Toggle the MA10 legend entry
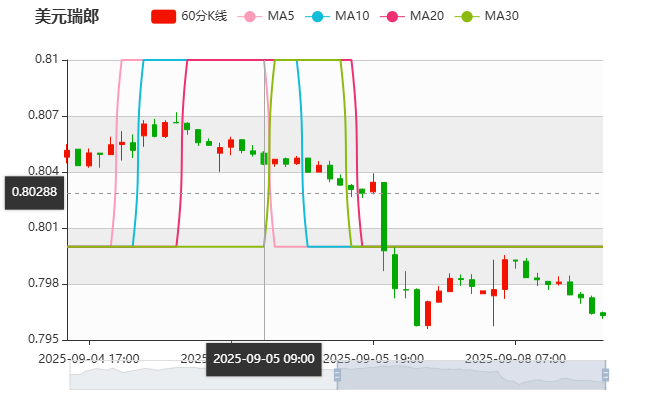 click(337, 16)
